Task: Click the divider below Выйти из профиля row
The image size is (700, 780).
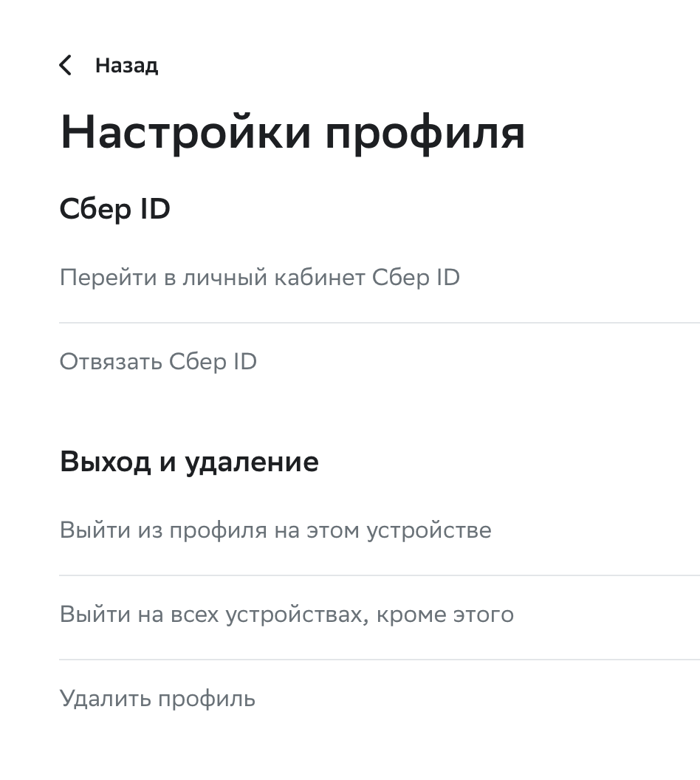Action: 380,575
